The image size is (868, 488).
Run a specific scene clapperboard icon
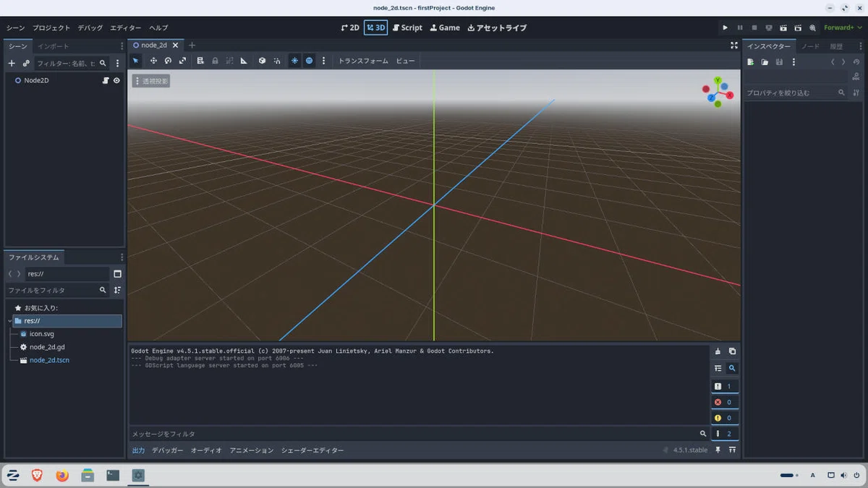[798, 27]
